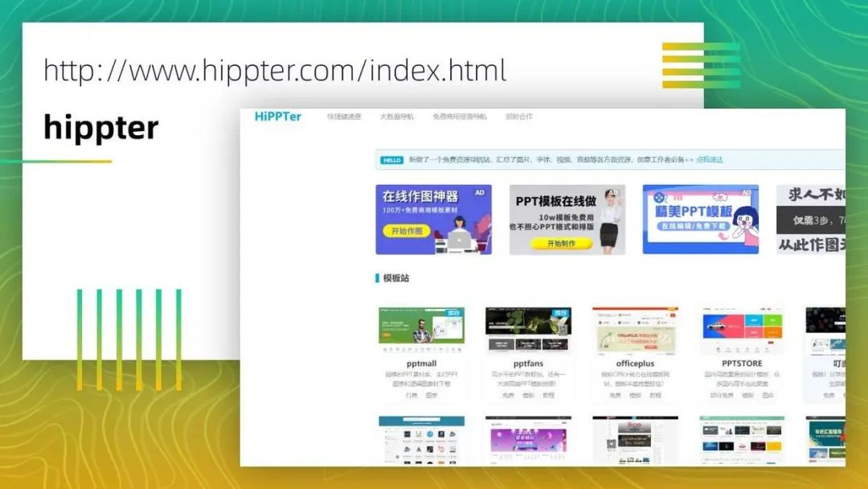868x489 pixels.
Task: Open the 在线作图神器 ad banner
Action: pos(433,220)
